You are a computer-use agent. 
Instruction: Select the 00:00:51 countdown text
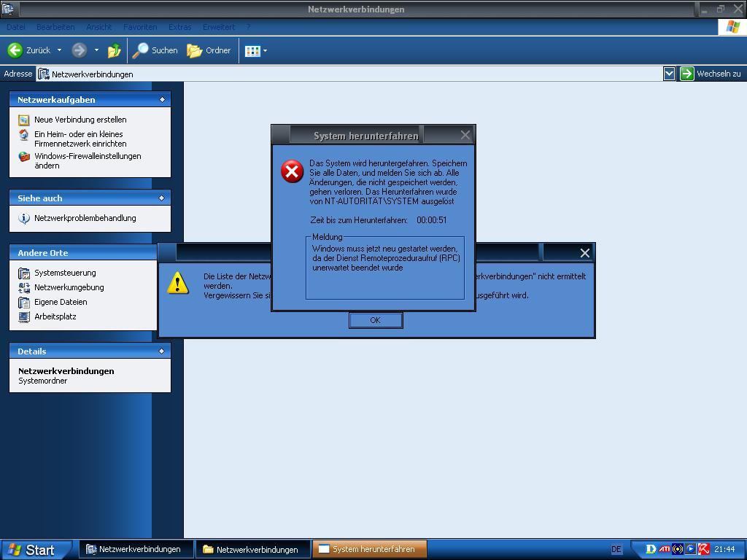(432, 220)
